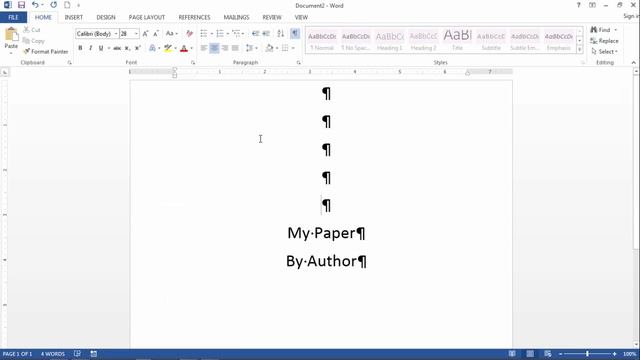Align text left
Viewport: 640px width, 360px height.
[204, 48]
